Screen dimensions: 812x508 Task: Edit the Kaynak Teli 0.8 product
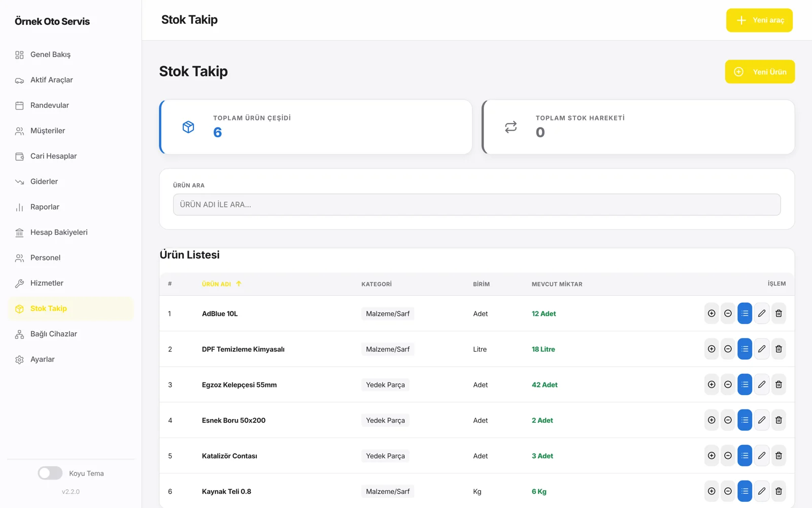(762, 491)
